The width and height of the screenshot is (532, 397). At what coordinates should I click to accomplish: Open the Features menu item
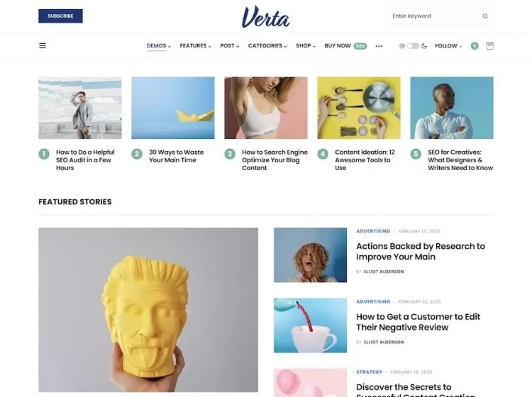196,46
